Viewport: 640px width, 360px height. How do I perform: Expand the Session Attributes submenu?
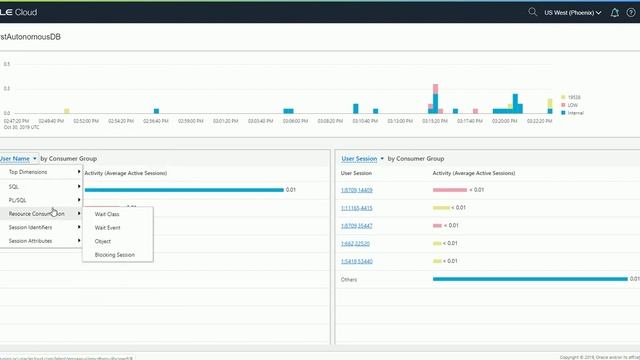click(x=41, y=241)
